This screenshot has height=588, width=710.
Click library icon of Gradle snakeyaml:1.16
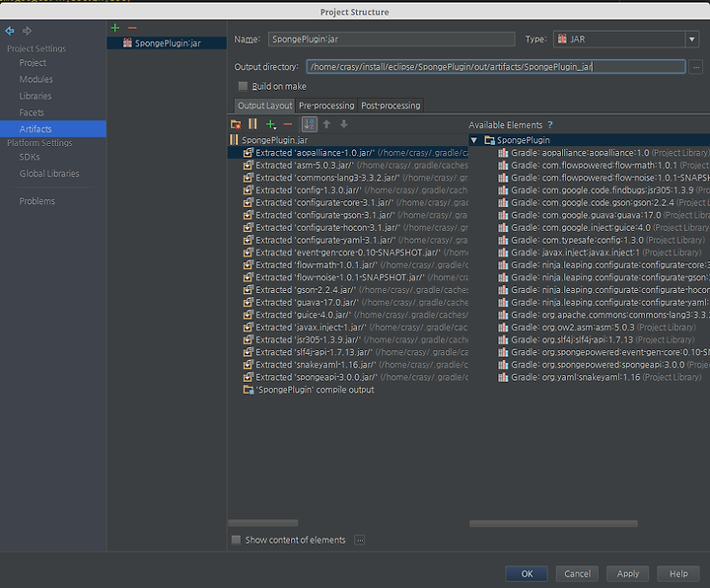[503, 377]
